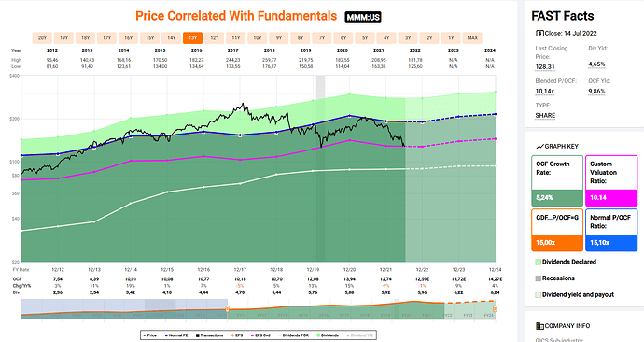Enable the greyed Dividend Yld legend series
644x342 pixels.
pos(359,335)
